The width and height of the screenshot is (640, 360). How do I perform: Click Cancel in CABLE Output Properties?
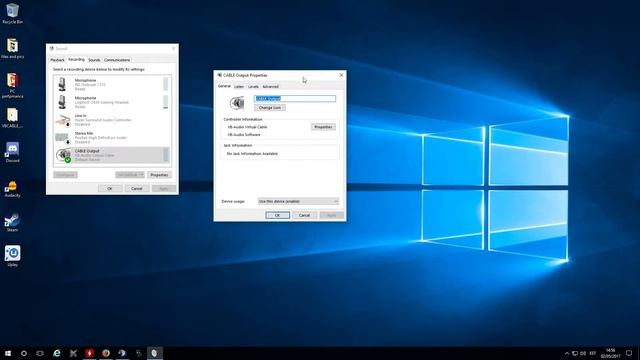point(304,215)
